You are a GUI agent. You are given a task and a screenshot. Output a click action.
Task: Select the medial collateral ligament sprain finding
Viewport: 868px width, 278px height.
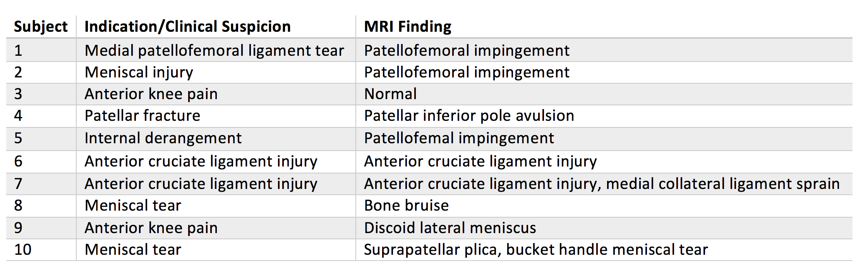722,184
